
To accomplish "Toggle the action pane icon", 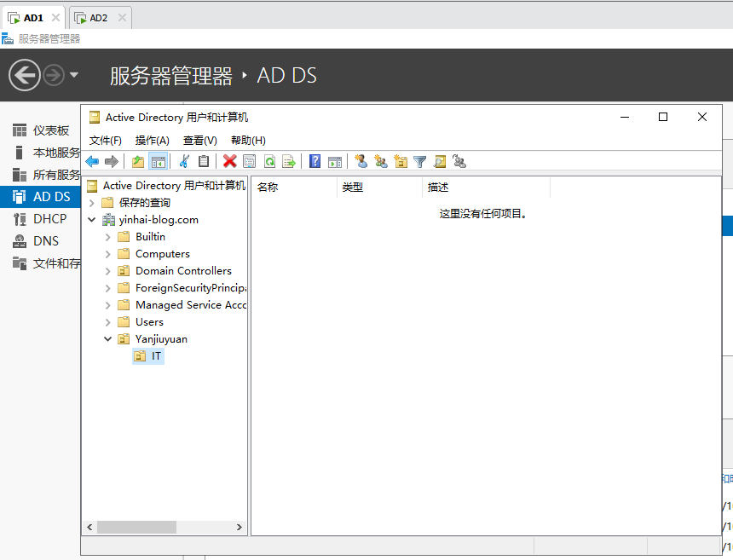I will pos(335,162).
